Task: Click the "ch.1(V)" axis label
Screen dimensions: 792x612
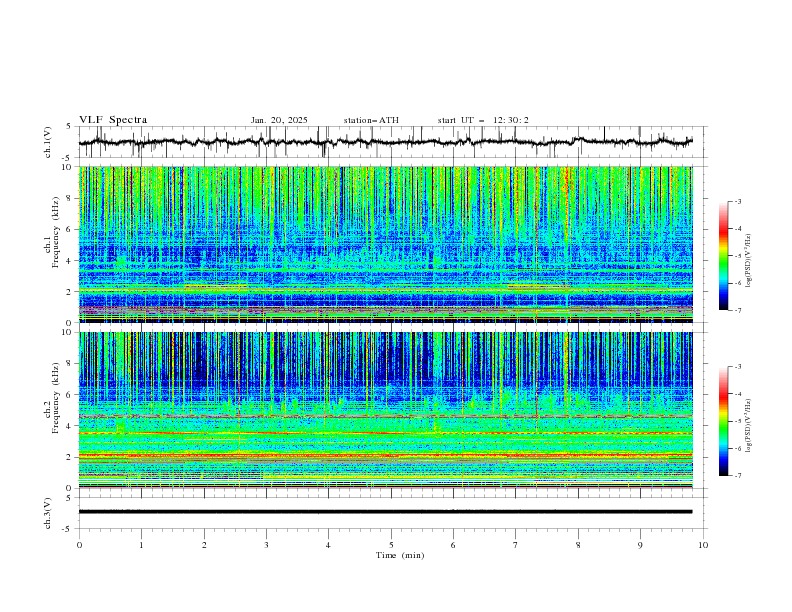Action: [48, 142]
